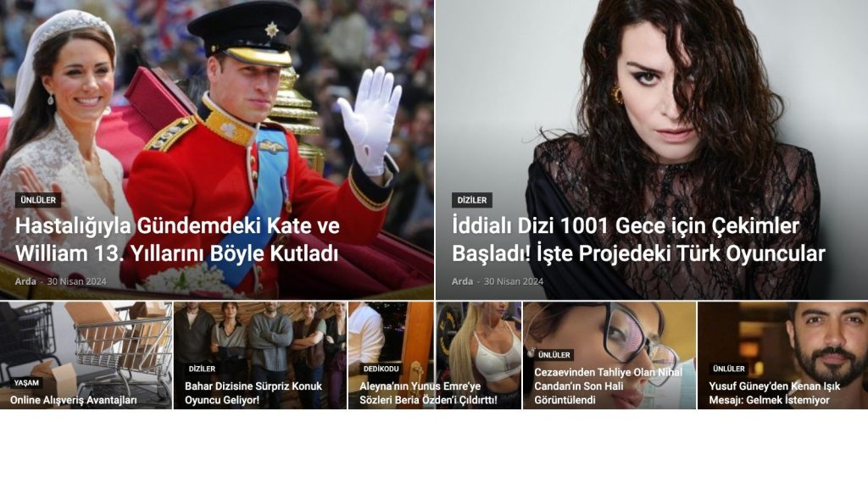Click the DEDİKODU category tag

(381, 369)
